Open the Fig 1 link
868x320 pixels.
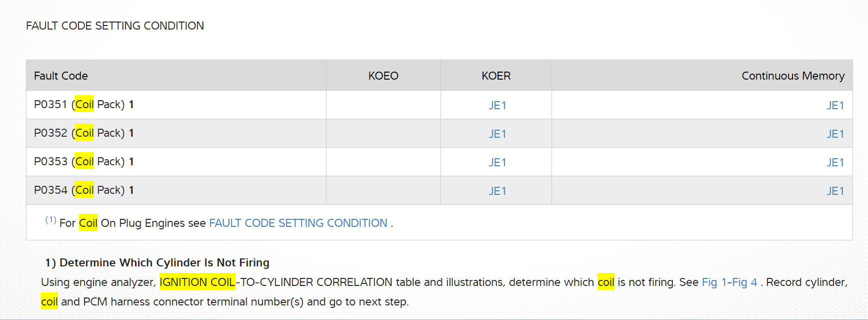pos(713,282)
